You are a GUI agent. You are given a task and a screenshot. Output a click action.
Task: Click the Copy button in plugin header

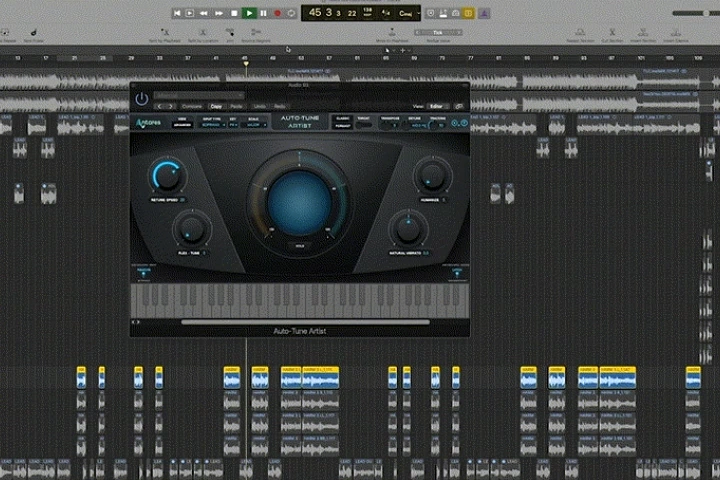(x=216, y=107)
